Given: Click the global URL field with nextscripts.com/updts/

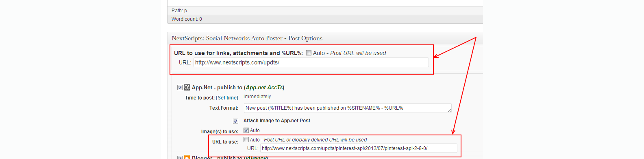Looking at the screenshot, I should point(311,62).
